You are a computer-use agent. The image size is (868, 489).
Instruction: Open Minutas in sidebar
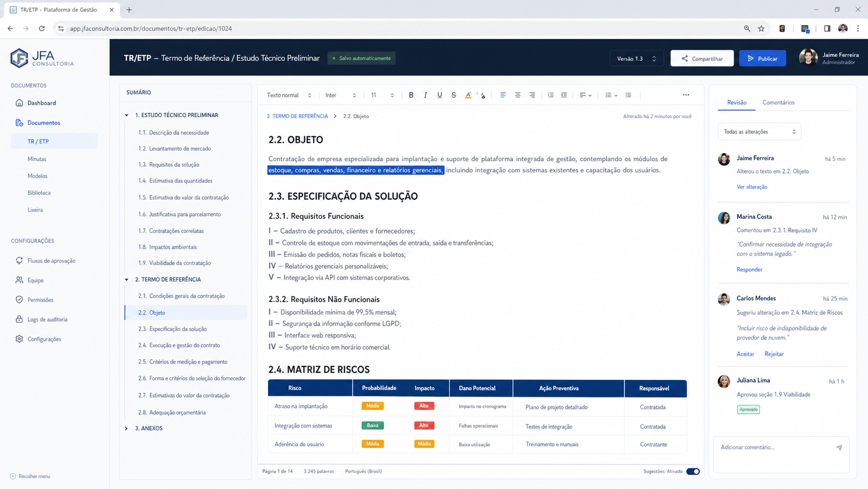point(37,159)
